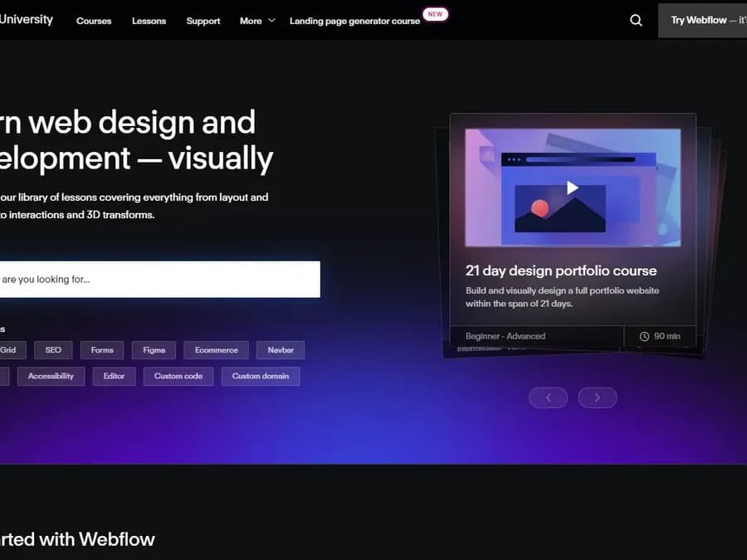Go to previous course card with left arrow

click(x=549, y=397)
